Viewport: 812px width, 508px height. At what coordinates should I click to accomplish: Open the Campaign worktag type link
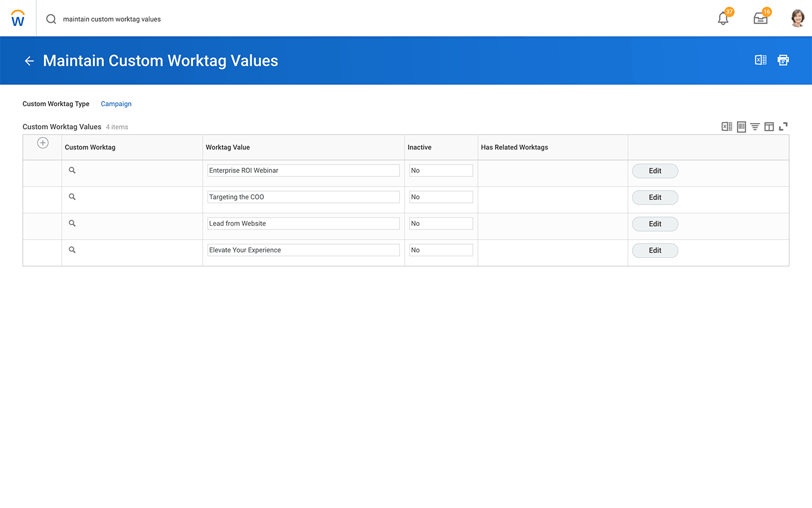coord(116,104)
